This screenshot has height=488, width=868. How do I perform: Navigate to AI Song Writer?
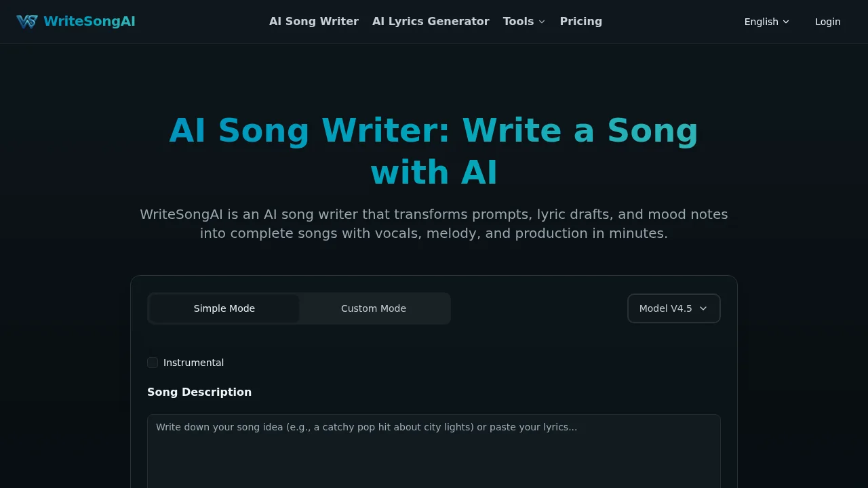pyautogui.click(x=313, y=21)
